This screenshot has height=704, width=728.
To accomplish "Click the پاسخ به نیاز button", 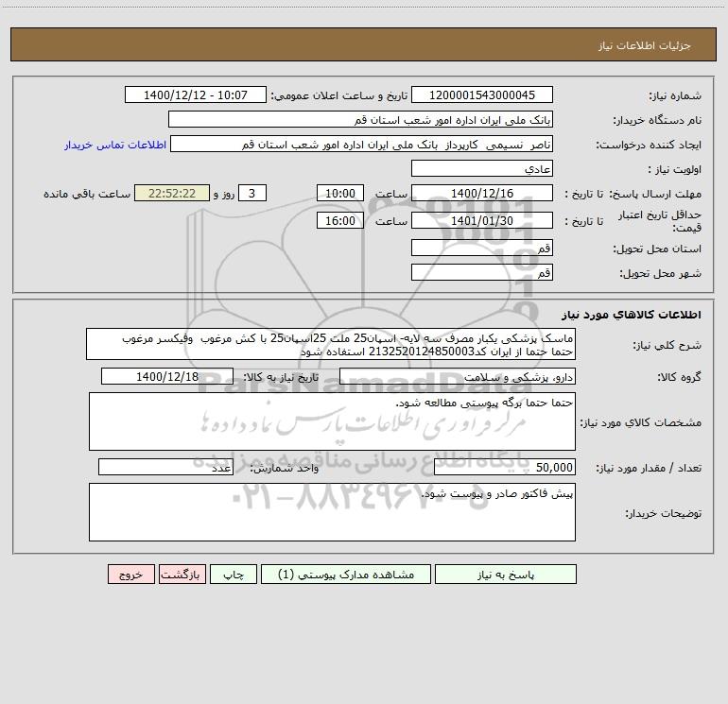I will (x=506, y=574).
